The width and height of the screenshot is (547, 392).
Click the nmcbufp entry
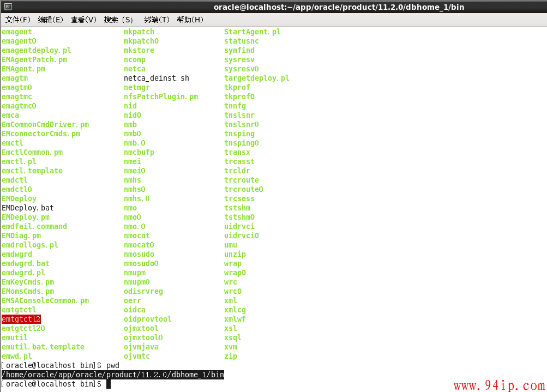click(x=139, y=153)
